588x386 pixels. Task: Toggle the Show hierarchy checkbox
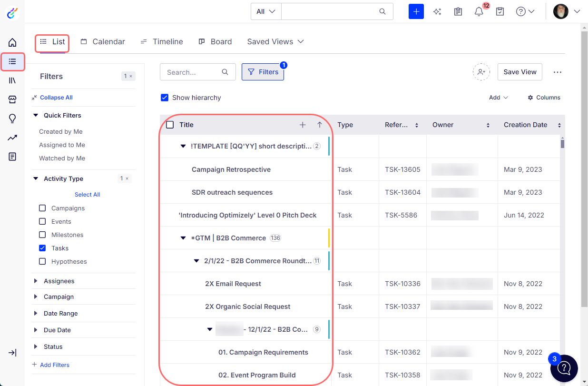(x=165, y=98)
